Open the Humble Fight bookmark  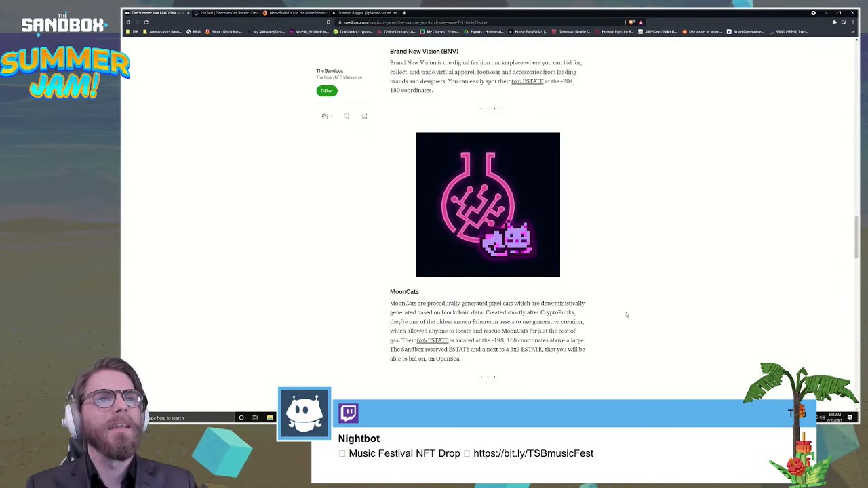tap(613, 32)
